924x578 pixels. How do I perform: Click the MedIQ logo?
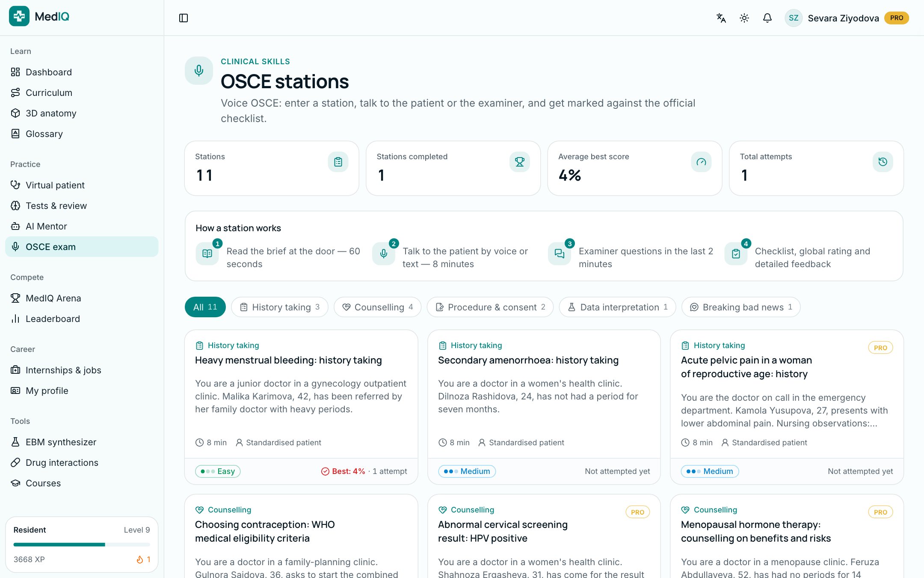coord(39,16)
